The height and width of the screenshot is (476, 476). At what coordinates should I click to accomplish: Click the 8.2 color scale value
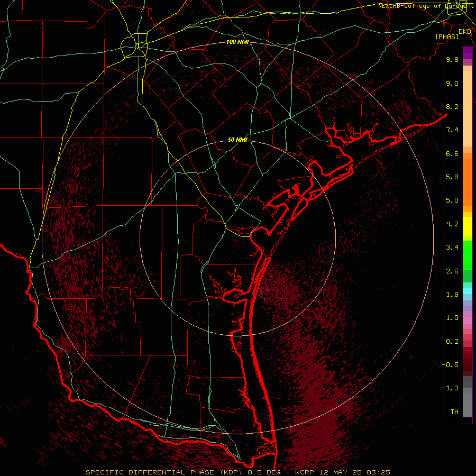[x=452, y=106]
